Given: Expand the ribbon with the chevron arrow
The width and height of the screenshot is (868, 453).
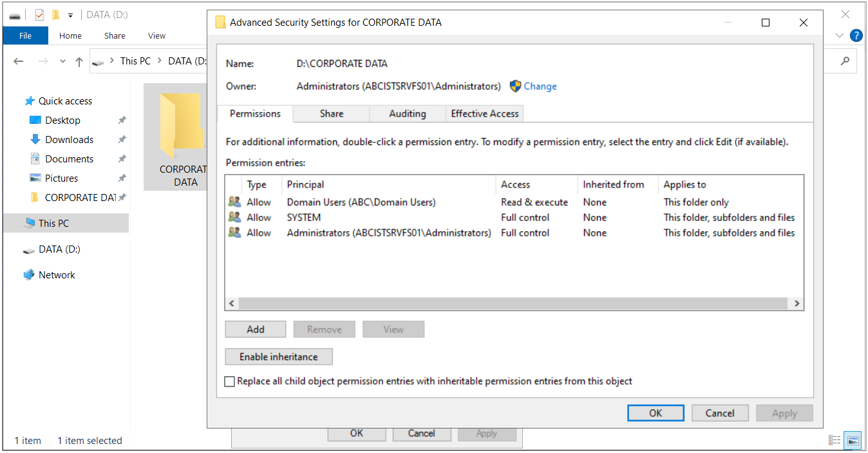Looking at the screenshot, I should pyautogui.click(x=839, y=35).
